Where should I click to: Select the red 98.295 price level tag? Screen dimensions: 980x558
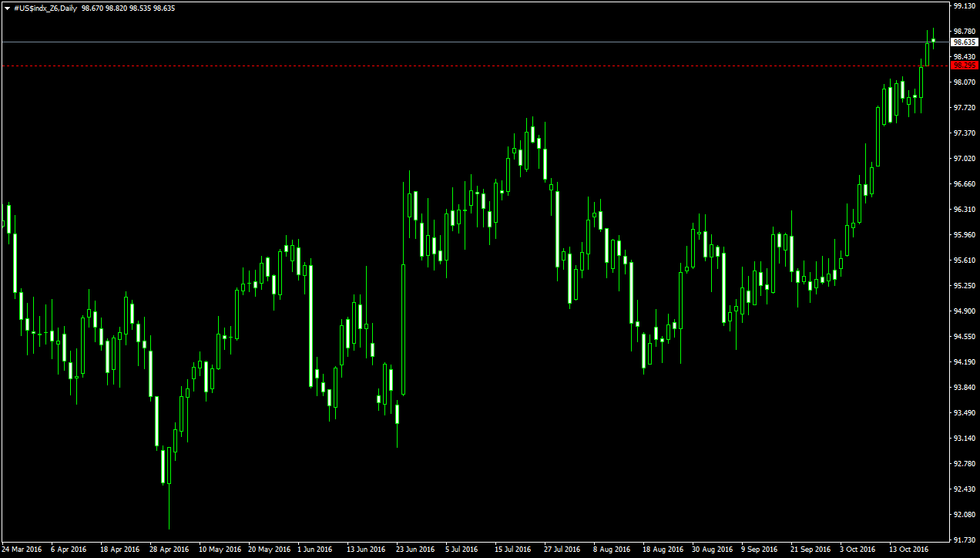(x=963, y=66)
